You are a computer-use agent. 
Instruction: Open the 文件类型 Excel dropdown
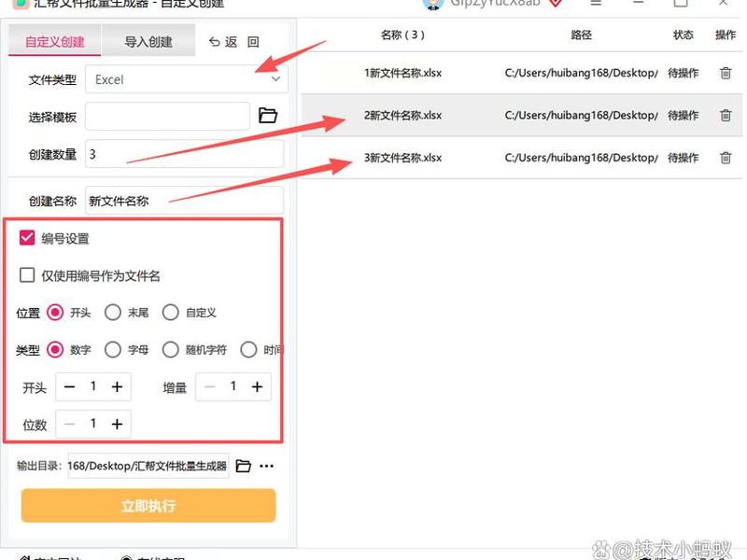tap(186, 79)
